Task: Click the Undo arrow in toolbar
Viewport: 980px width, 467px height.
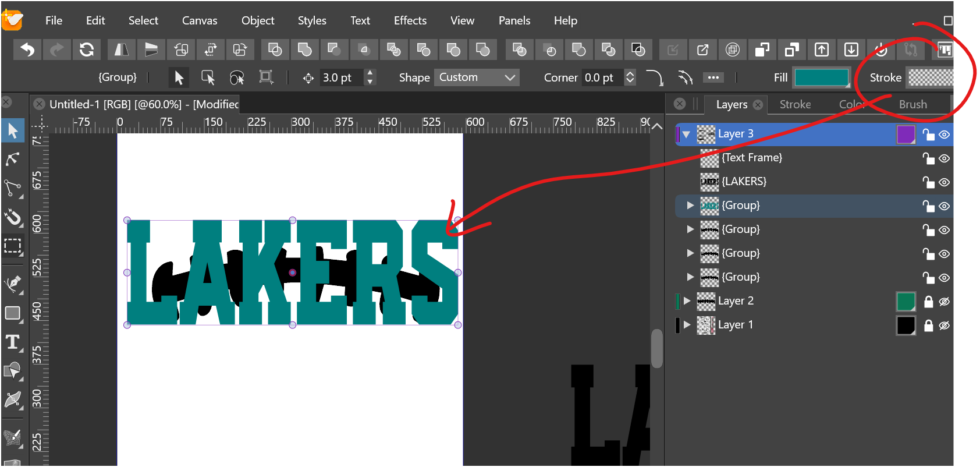Action: 27,50
